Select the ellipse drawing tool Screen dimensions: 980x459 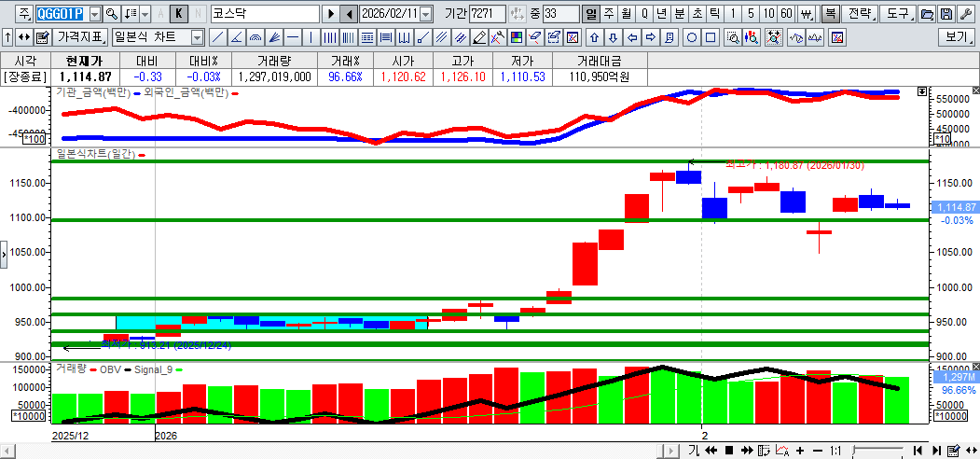[693, 37]
